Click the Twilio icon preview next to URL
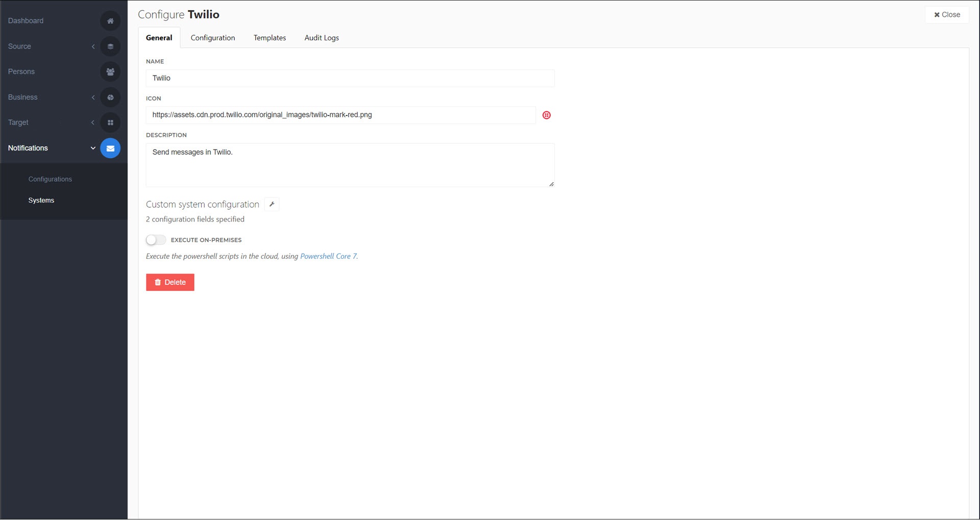 click(x=547, y=115)
